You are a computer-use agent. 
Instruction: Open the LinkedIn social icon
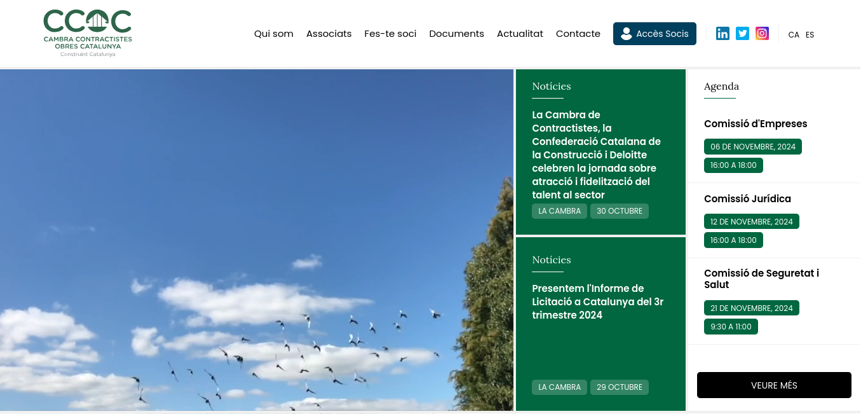pyautogui.click(x=722, y=34)
